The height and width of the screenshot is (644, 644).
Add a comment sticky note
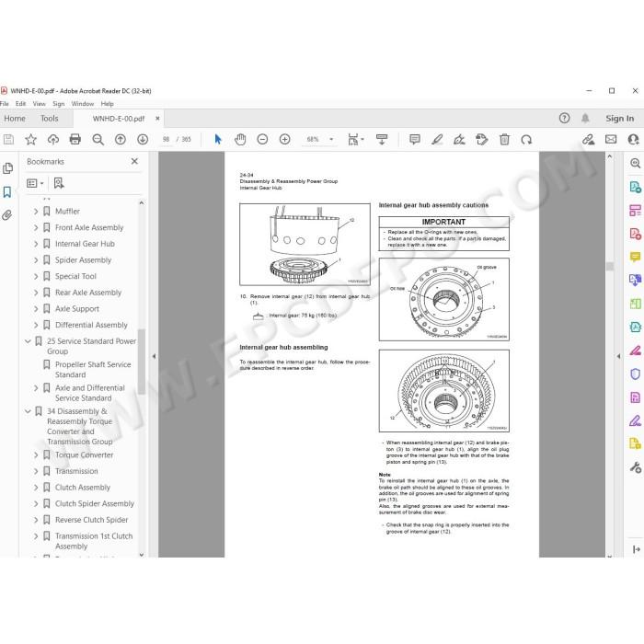coord(415,140)
